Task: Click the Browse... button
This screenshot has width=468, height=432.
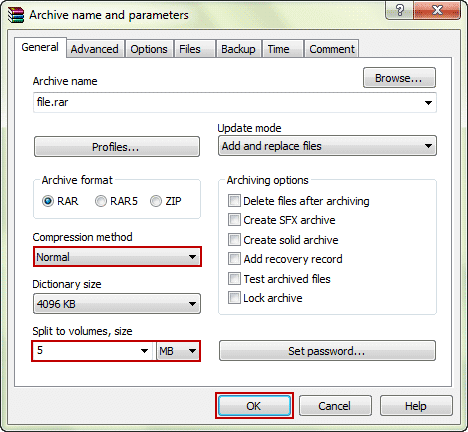Action: pyautogui.click(x=399, y=78)
